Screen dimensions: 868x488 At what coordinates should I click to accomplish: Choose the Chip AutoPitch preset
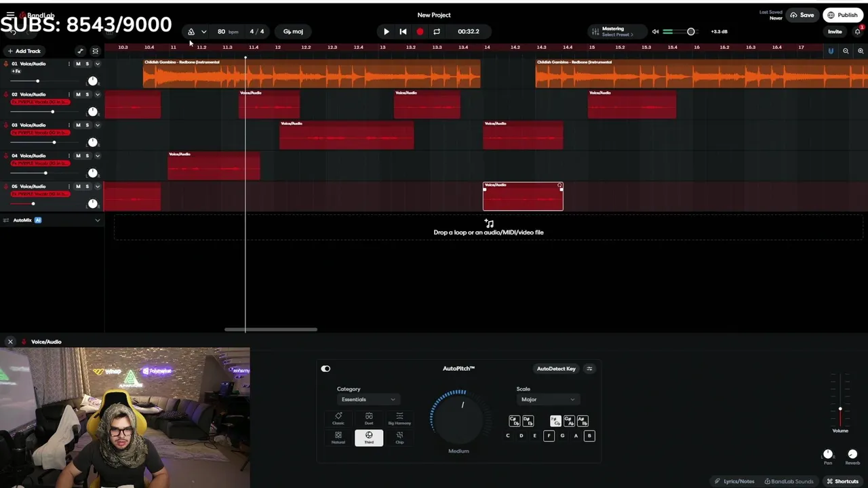pos(399,438)
